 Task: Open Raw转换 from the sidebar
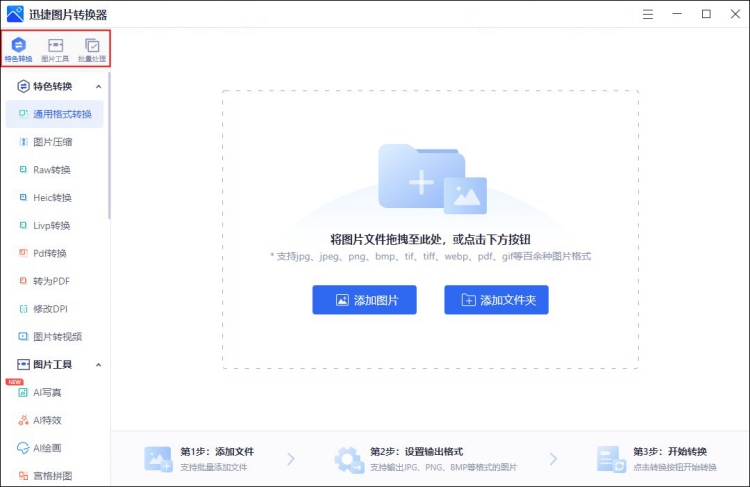point(52,170)
